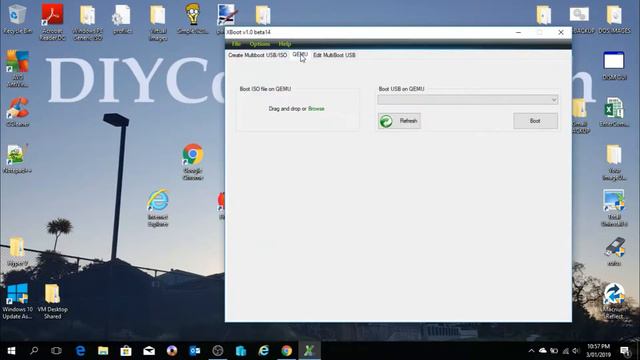The height and width of the screenshot is (360, 640).
Task: Open the Windows Start menu
Action: (x=11, y=351)
